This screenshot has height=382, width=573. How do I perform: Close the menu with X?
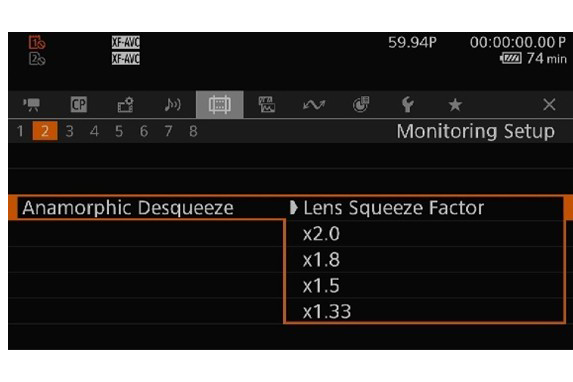click(549, 105)
